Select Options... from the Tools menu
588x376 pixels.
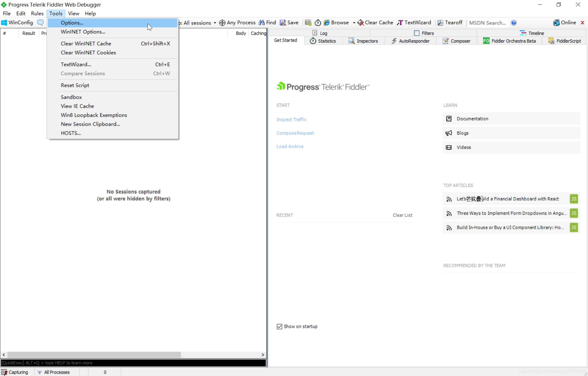[72, 23]
